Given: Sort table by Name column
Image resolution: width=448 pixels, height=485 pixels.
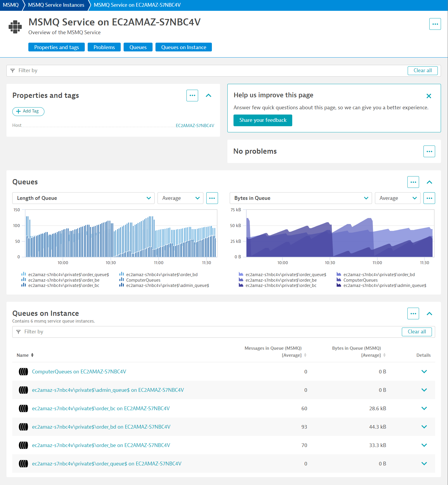Looking at the screenshot, I should pos(25,355).
